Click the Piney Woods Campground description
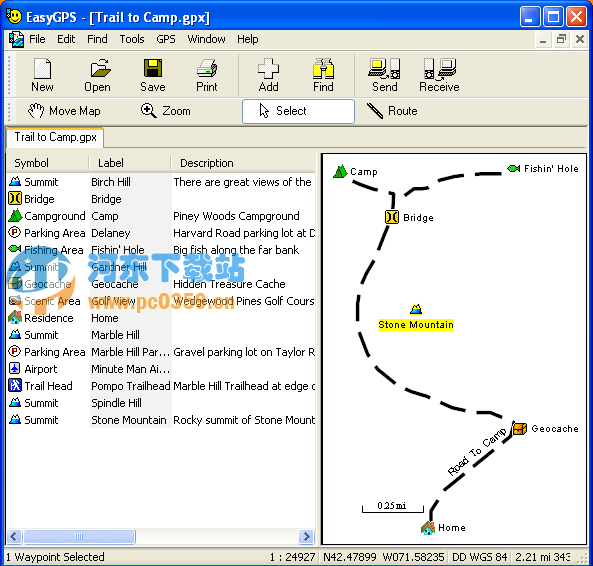Viewport: 593px width, 566px height. click(x=236, y=216)
